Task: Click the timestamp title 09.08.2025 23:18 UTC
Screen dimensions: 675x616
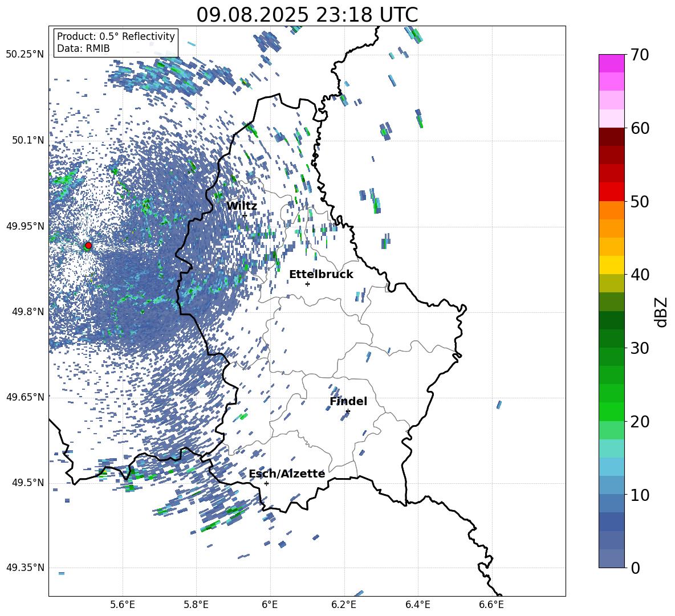Action: coord(307,15)
